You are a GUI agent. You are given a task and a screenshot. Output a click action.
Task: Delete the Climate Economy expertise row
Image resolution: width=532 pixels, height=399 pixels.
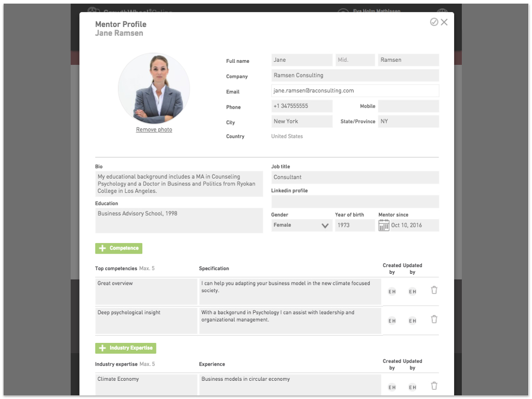click(x=434, y=386)
